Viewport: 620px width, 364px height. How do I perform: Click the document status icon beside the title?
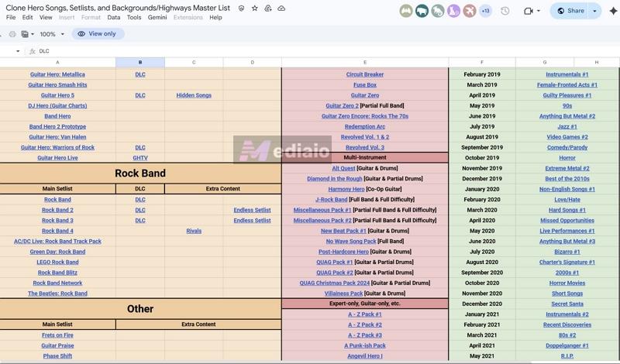coord(241,8)
